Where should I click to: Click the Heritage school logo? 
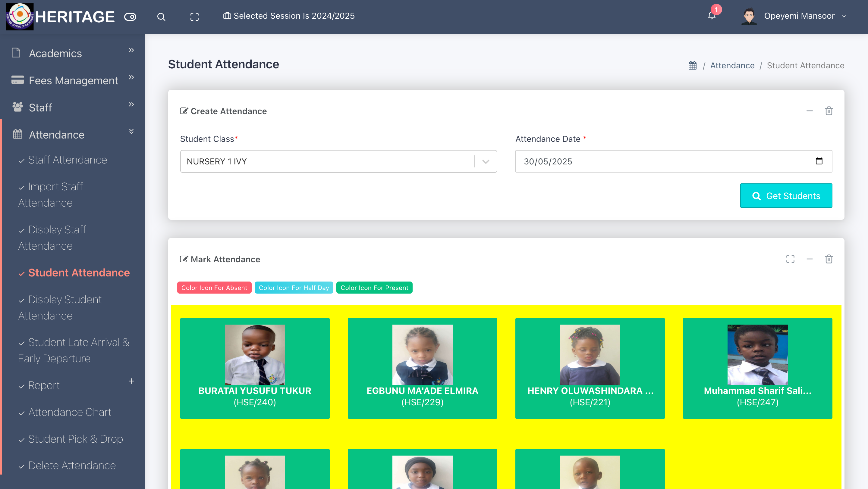click(20, 17)
